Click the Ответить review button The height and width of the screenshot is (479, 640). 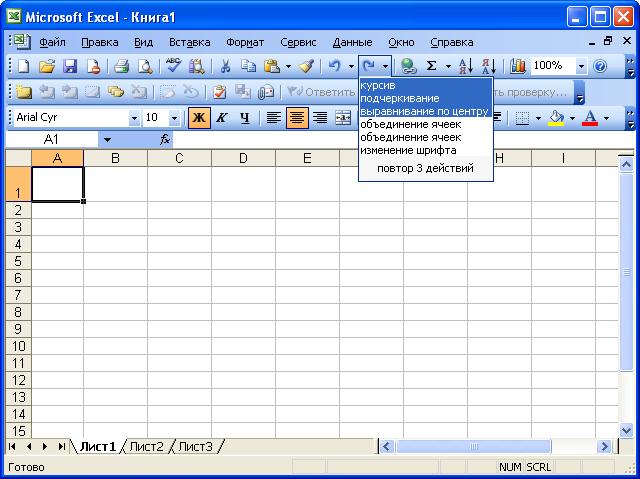(320, 92)
